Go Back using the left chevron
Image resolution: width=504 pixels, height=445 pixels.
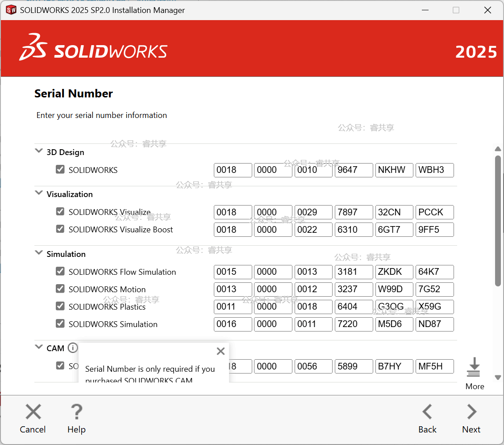pyautogui.click(x=427, y=411)
